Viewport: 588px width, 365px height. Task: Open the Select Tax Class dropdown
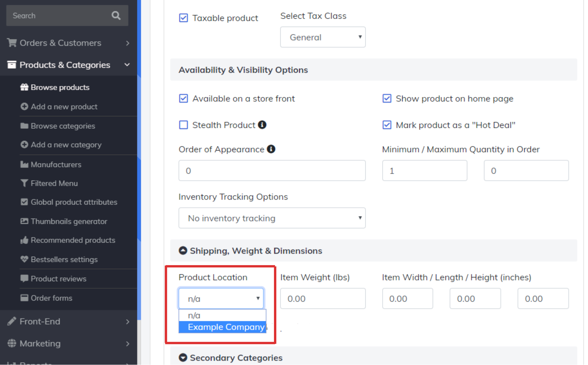point(323,37)
